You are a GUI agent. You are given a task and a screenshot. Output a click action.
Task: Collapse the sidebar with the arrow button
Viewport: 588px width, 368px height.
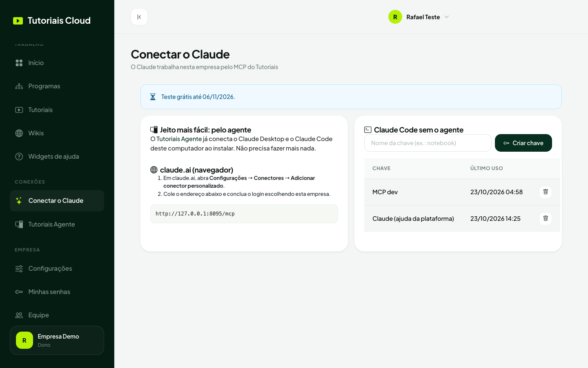tap(139, 17)
